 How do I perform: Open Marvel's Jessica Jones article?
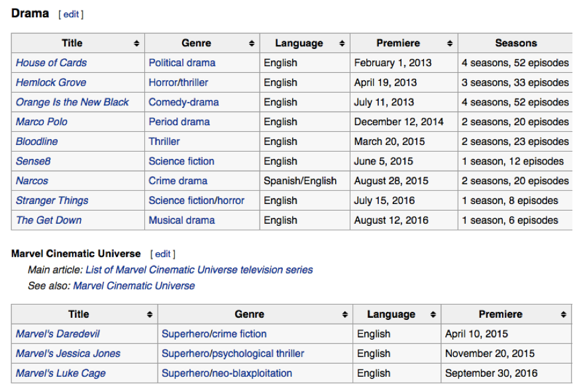[x=68, y=354]
